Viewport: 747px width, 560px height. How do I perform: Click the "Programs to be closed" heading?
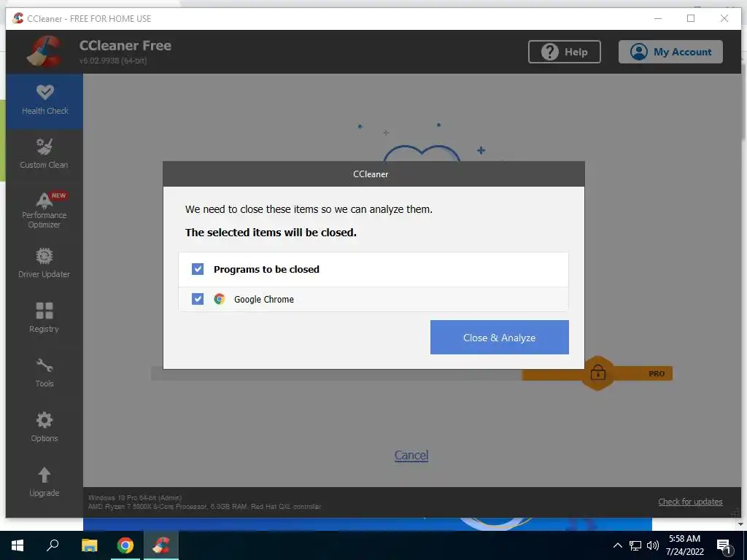point(266,269)
